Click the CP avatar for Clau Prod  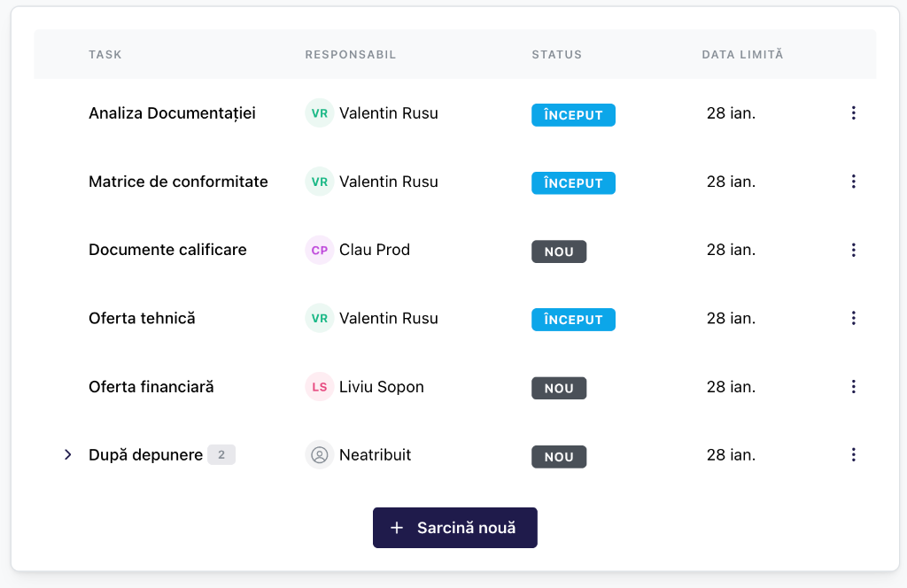point(320,251)
